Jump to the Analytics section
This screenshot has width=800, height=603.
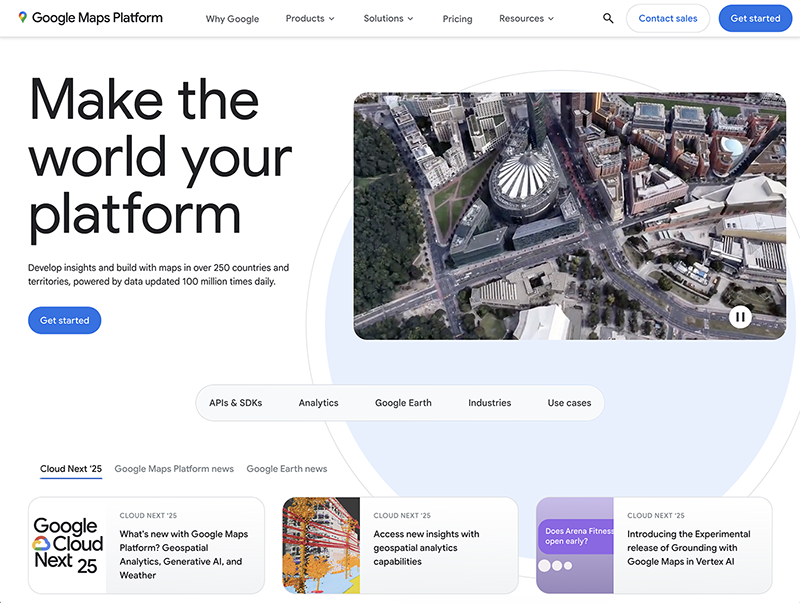click(x=318, y=403)
